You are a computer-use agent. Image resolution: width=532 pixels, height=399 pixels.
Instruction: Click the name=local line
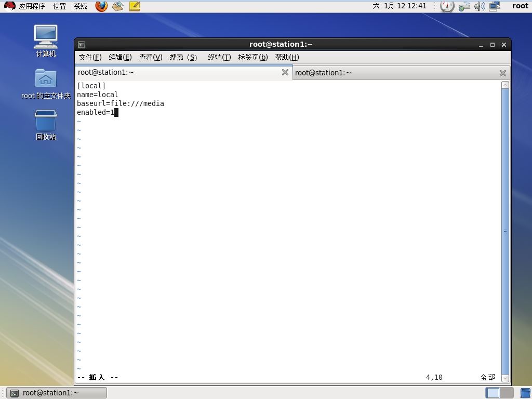point(97,95)
